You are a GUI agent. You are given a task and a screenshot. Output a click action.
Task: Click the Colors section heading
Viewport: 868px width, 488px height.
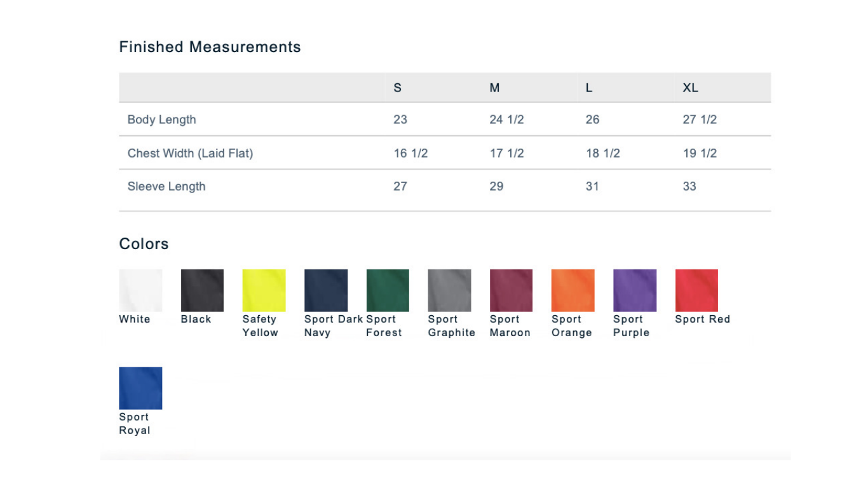point(144,244)
